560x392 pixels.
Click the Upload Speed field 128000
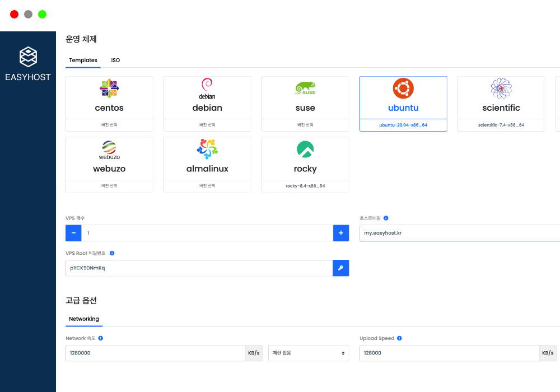449,353
